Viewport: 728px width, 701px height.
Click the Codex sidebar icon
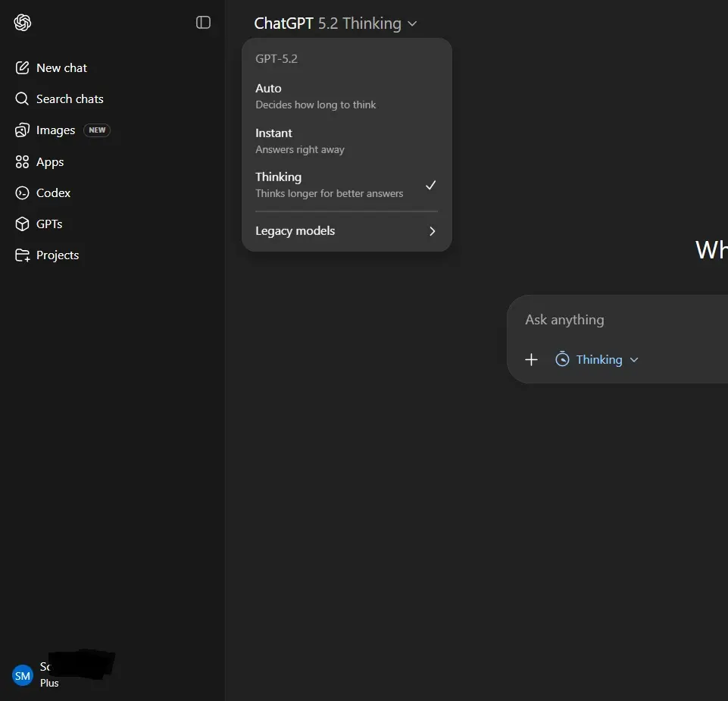[x=22, y=192]
